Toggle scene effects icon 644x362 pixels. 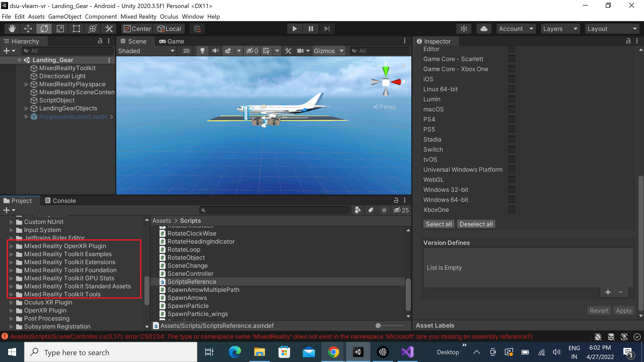228,51
